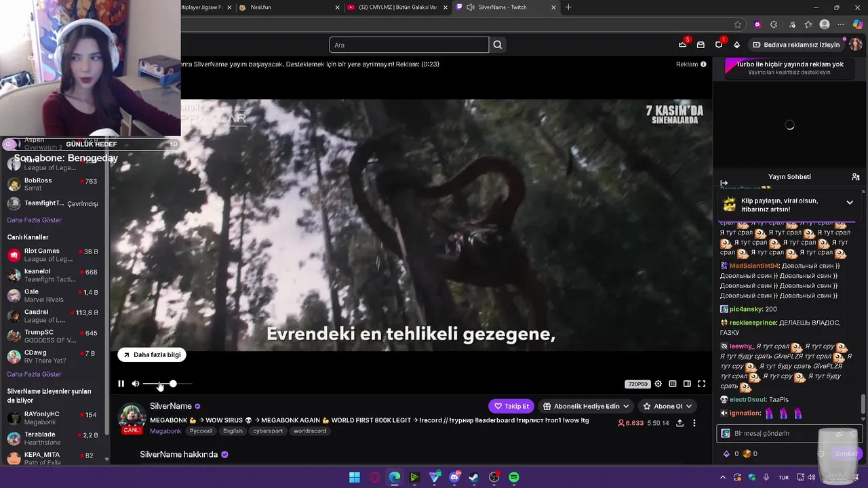The height and width of the screenshot is (488, 868).
Task: Click the Sohbet send button
Action: coord(846,453)
